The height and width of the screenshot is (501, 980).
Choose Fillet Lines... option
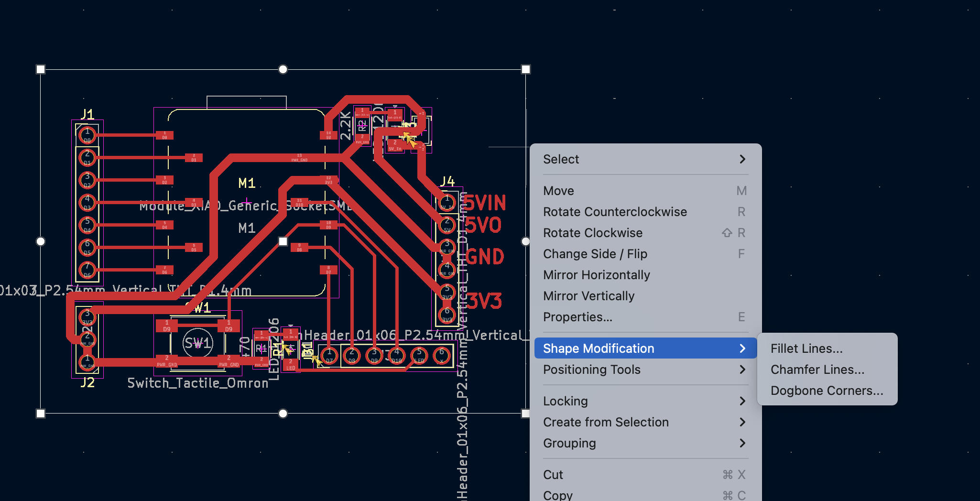(x=806, y=349)
